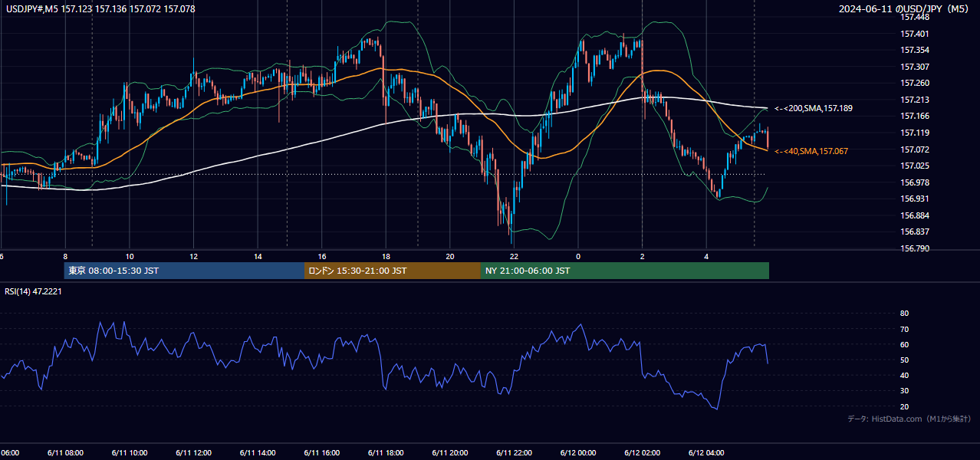Click the 6/11 14:00 date label
The height and width of the screenshot is (460, 980).
click(258, 453)
